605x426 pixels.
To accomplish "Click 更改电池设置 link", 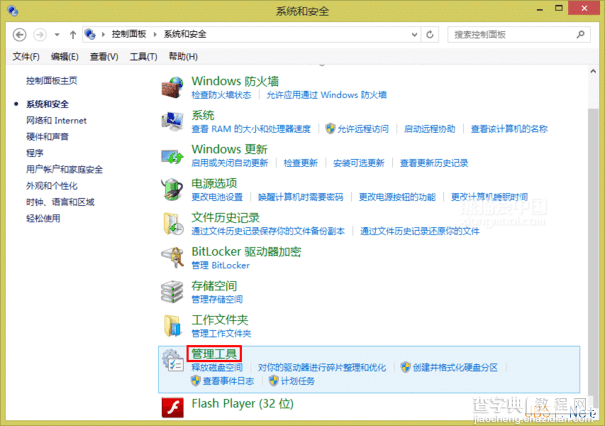I will click(217, 197).
